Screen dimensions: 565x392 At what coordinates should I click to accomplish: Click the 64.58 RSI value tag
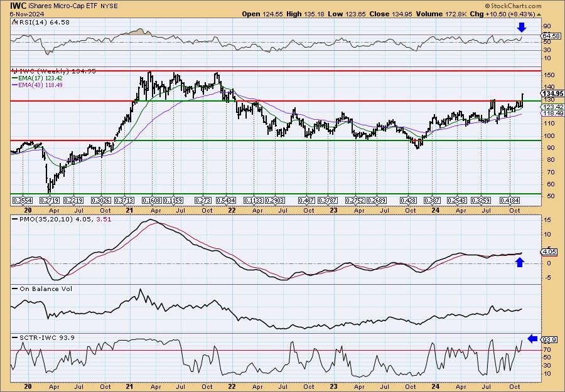[551, 36]
